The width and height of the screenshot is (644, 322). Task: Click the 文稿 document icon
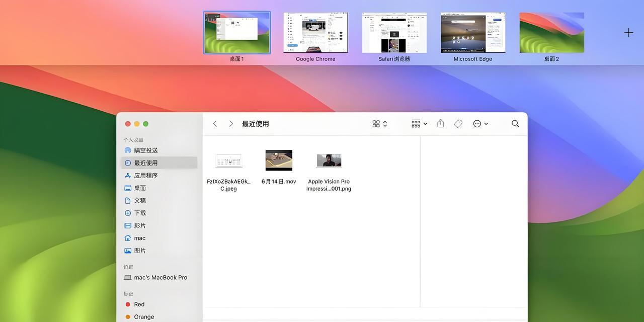pos(128,200)
